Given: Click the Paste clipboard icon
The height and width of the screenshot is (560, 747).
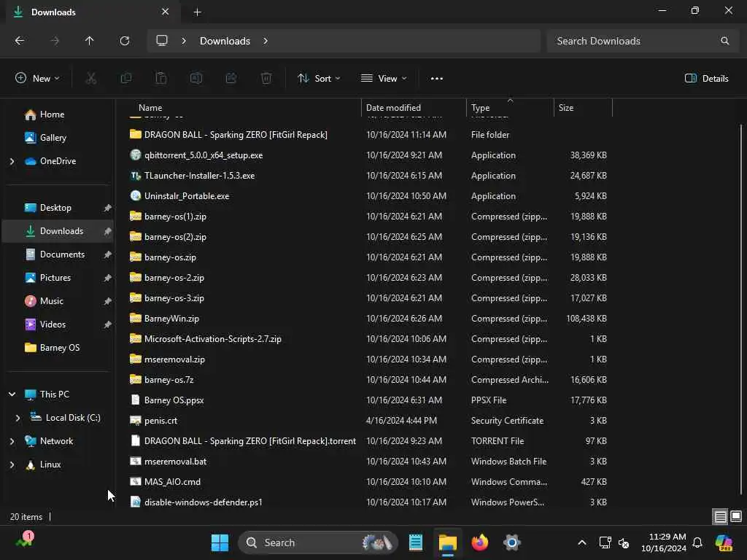Looking at the screenshot, I should click(x=161, y=79).
